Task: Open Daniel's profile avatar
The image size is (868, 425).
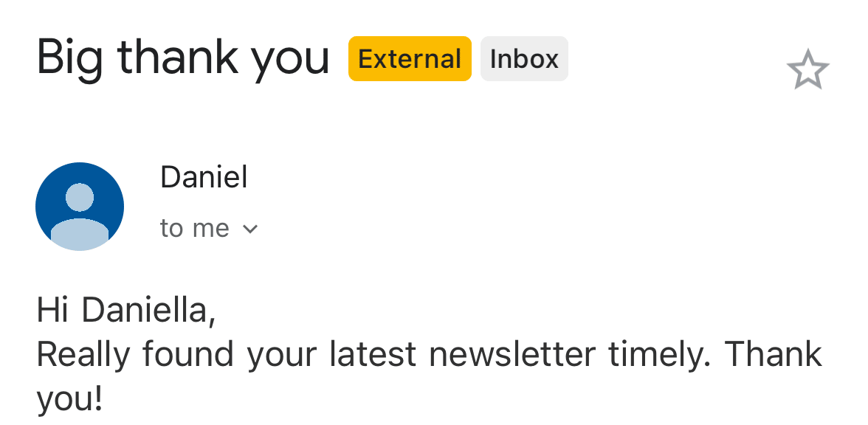Action: pos(80,207)
